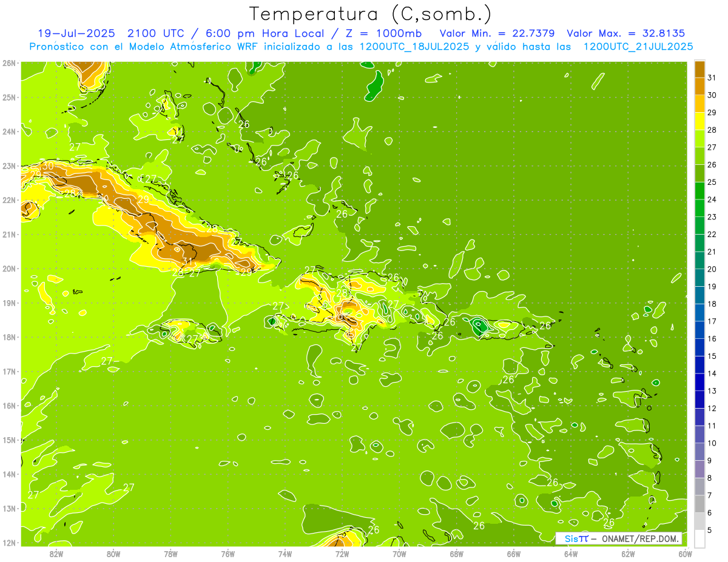Click initialization time "1200UTC_18JUL2025"

(x=413, y=46)
